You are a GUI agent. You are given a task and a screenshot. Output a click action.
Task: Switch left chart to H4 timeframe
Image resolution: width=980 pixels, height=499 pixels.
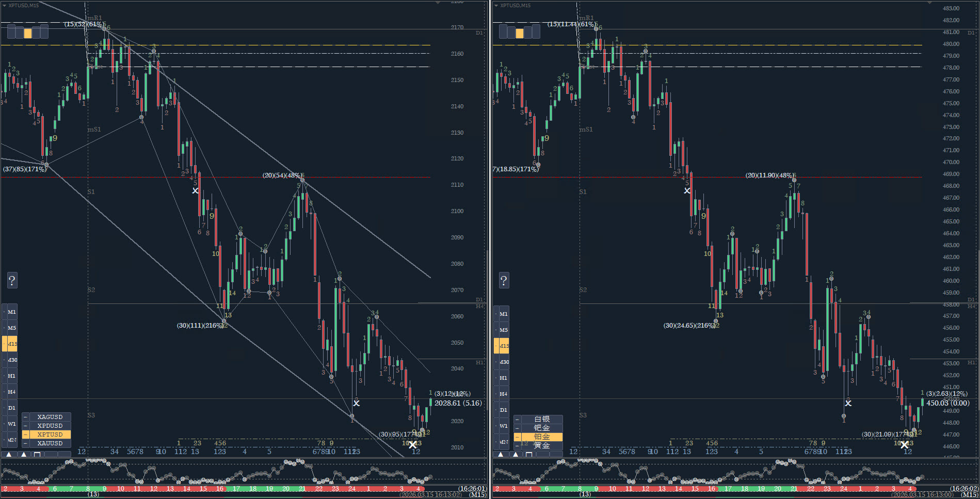pyautogui.click(x=12, y=392)
